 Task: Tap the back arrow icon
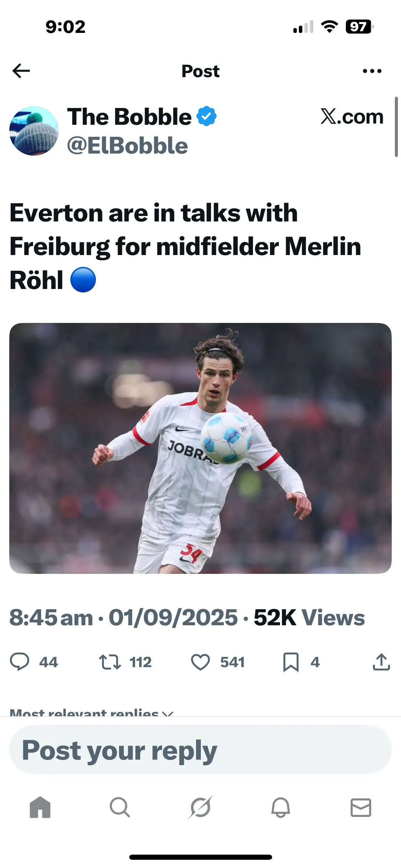click(21, 71)
